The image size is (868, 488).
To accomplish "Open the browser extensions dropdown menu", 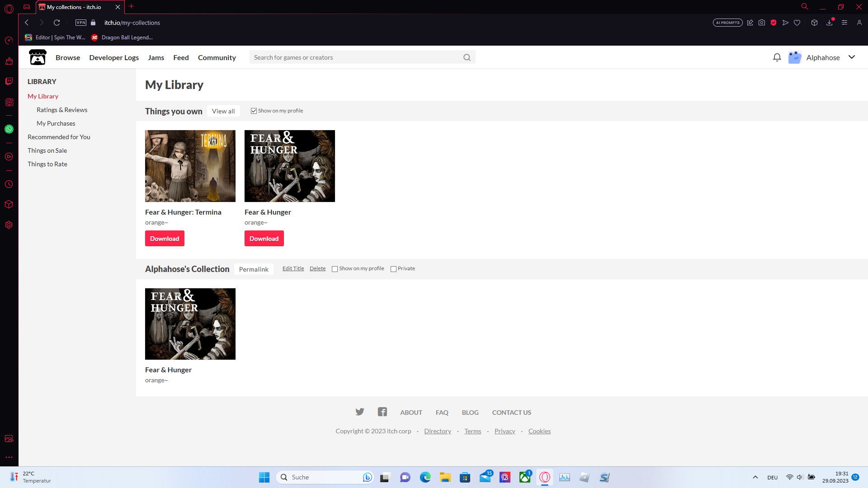I will point(814,22).
